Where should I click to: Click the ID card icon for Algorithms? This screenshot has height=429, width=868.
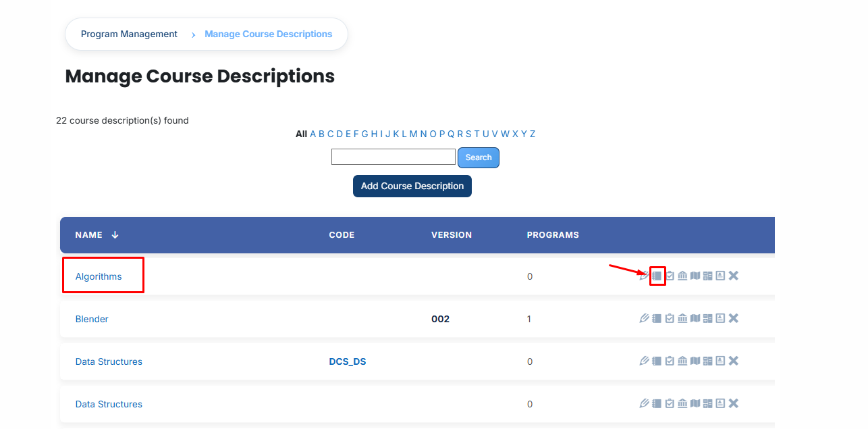[720, 276]
